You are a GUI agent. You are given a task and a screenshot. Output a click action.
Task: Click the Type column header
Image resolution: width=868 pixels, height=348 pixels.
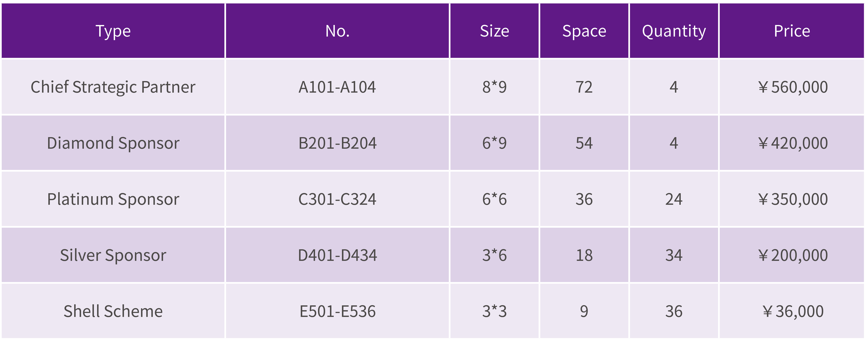click(113, 31)
